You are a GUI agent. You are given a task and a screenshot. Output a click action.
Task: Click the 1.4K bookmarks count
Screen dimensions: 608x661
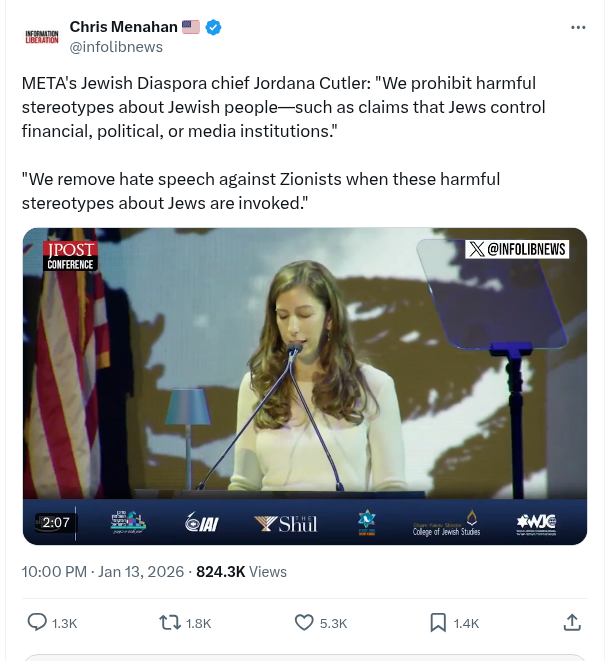[x=466, y=623]
